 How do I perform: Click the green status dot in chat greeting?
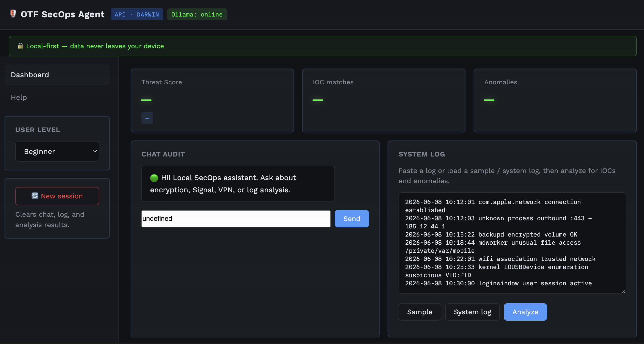(154, 178)
